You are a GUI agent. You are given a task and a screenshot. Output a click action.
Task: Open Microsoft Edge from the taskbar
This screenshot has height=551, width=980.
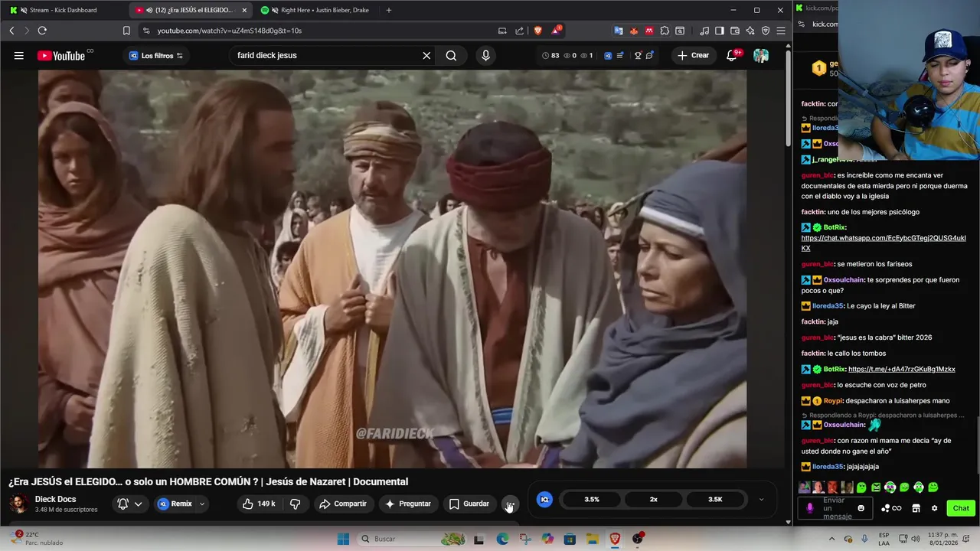pyautogui.click(x=502, y=539)
